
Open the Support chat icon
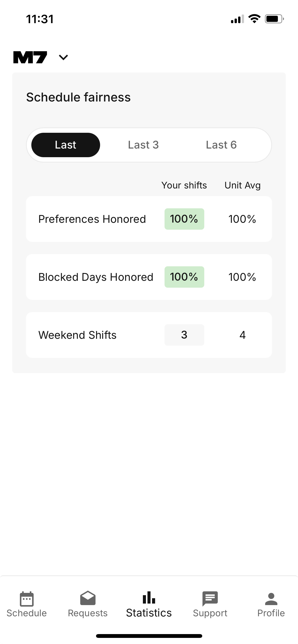[x=210, y=598]
